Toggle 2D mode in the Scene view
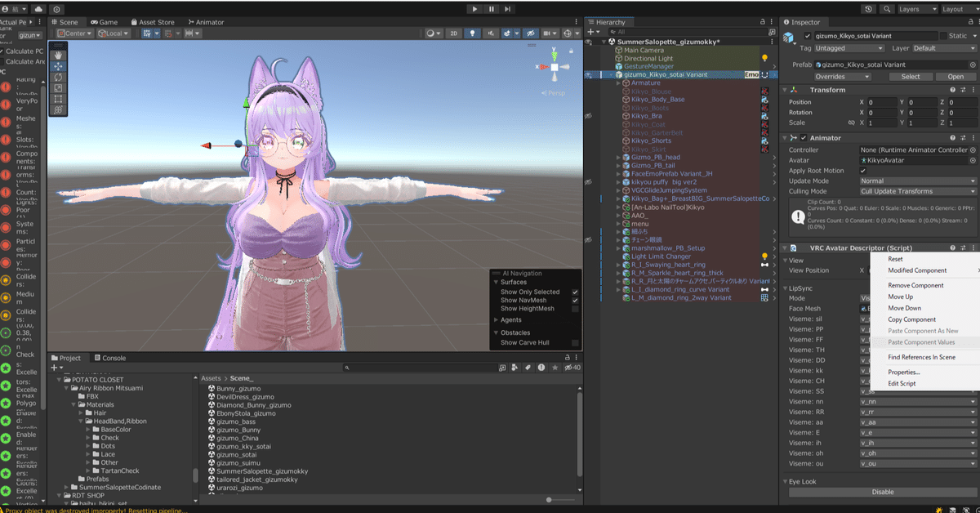Image resolution: width=980 pixels, height=513 pixels. (x=453, y=33)
